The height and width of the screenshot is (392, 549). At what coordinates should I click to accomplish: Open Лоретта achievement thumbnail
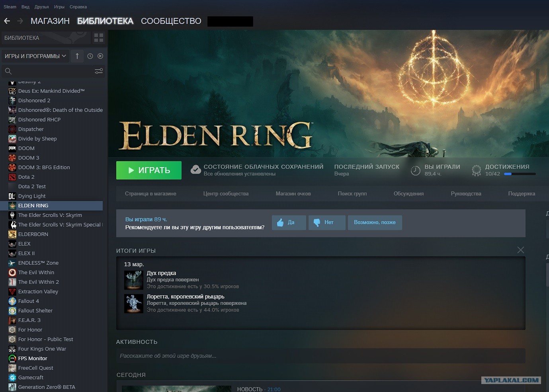tap(133, 303)
